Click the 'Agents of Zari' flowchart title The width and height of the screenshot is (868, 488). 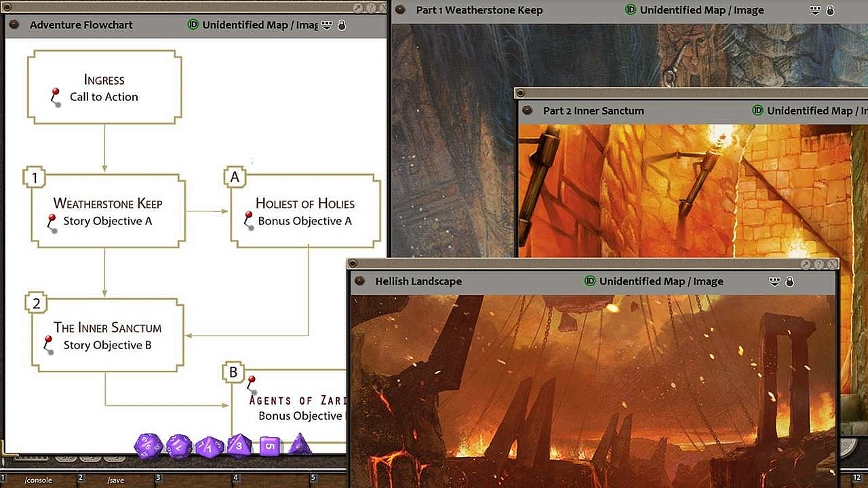[x=298, y=400]
